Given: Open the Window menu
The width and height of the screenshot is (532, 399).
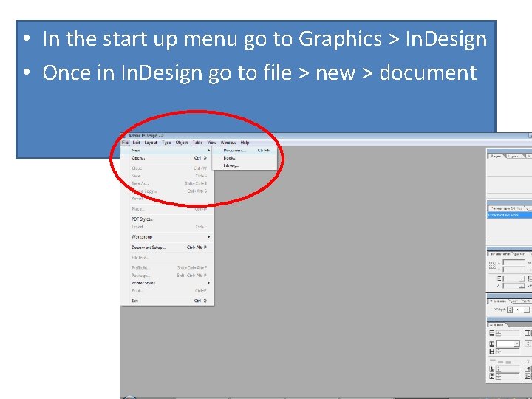Looking at the screenshot, I should click(x=228, y=143).
